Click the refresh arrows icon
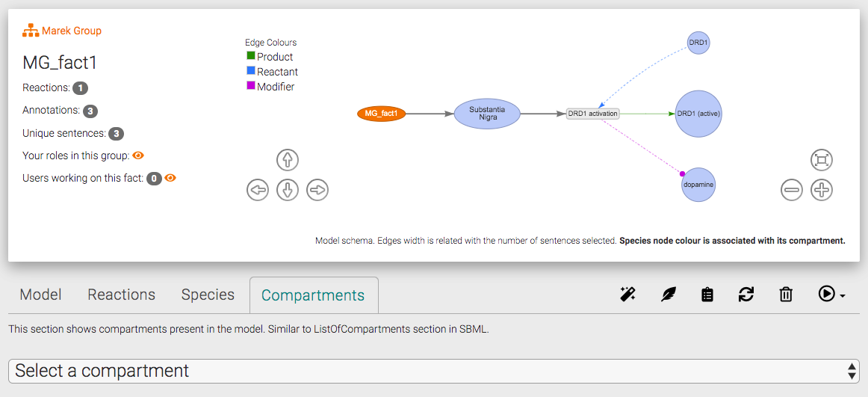The width and height of the screenshot is (868, 397). (746, 295)
